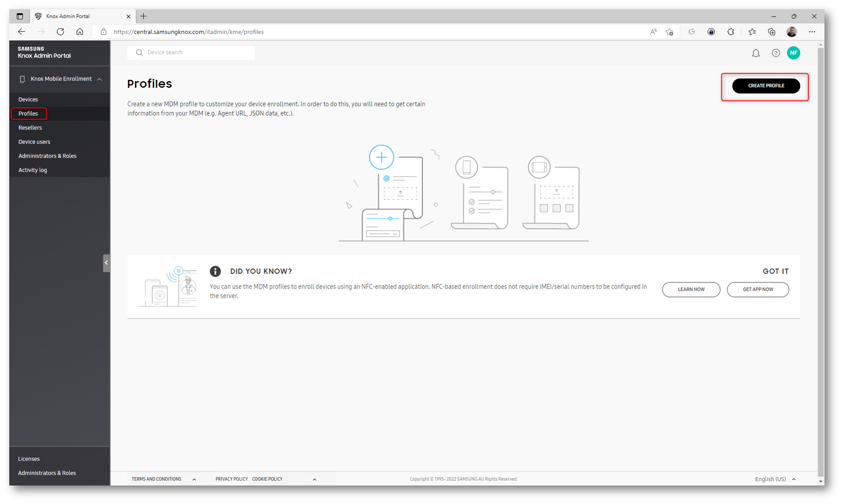
Task: Close the Knox Admin Portal tab
Action: click(128, 16)
